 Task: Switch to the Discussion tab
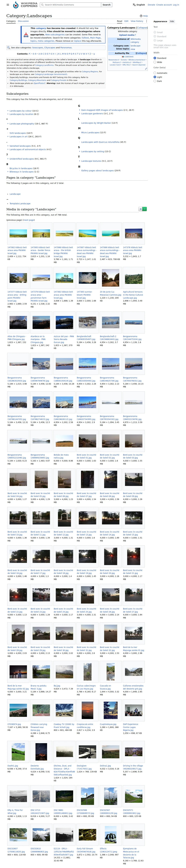pos(23,21)
